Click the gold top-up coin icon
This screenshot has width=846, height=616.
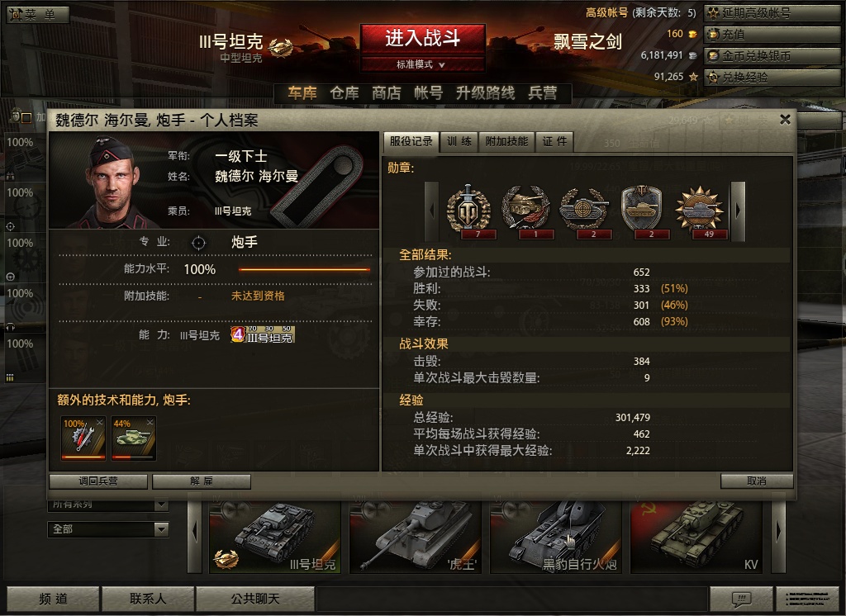point(713,35)
